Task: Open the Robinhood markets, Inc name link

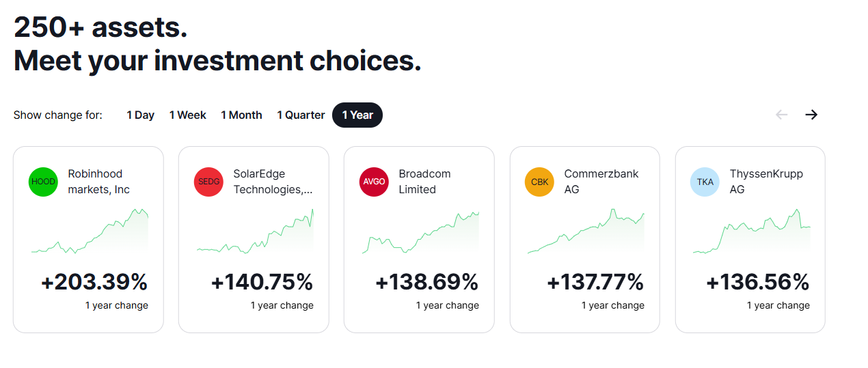Action: pyautogui.click(x=98, y=182)
